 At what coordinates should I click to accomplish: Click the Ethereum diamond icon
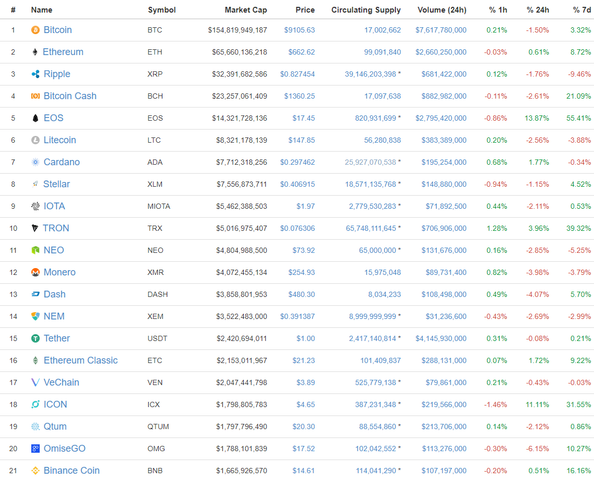pos(35,52)
